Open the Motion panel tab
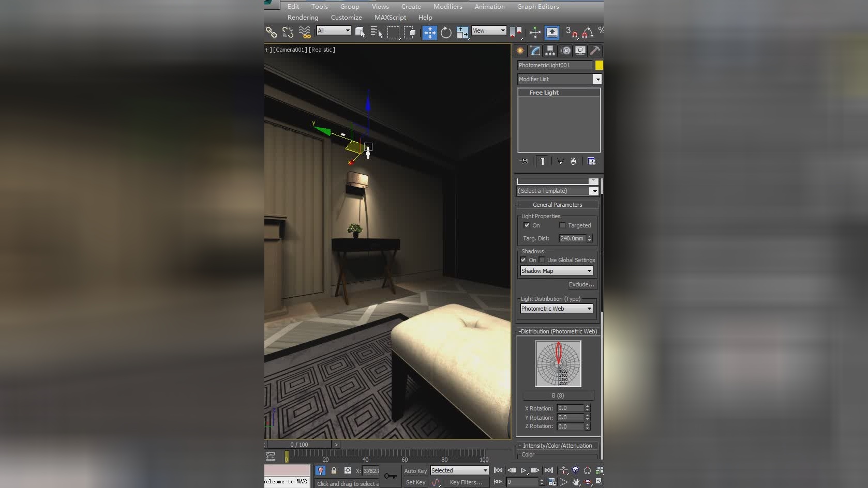This screenshot has width=868, height=488. click(x=566, y=51)
